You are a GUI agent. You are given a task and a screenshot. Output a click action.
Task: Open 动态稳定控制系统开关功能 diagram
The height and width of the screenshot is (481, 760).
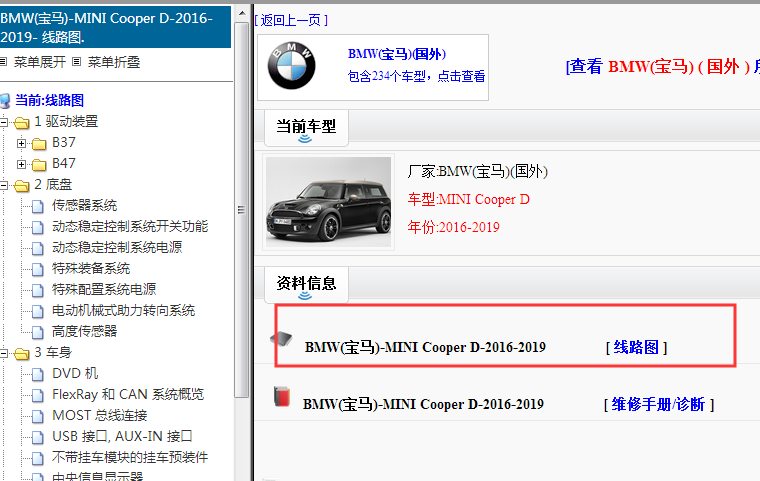(130, 226)
